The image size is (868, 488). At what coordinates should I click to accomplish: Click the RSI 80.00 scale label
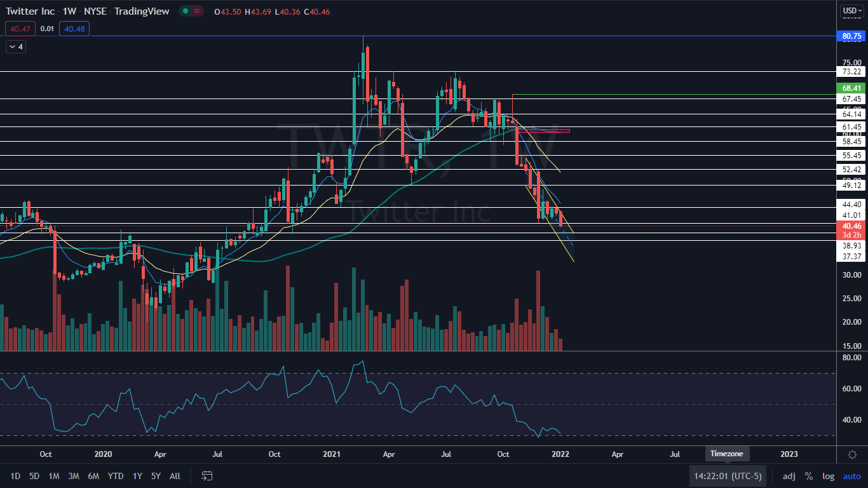tap(851, 358)
